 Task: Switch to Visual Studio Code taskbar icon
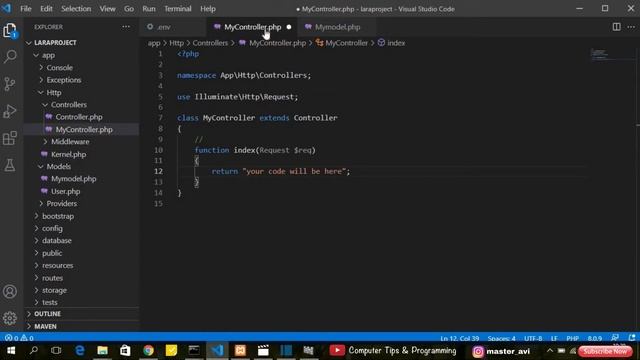tap(218, 350)
